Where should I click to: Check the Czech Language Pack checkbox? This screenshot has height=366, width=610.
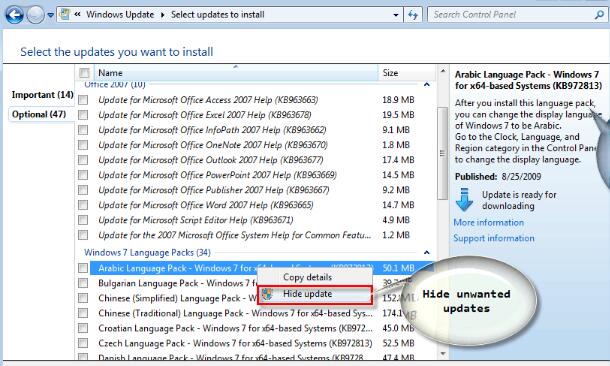[x=83, y=343]
